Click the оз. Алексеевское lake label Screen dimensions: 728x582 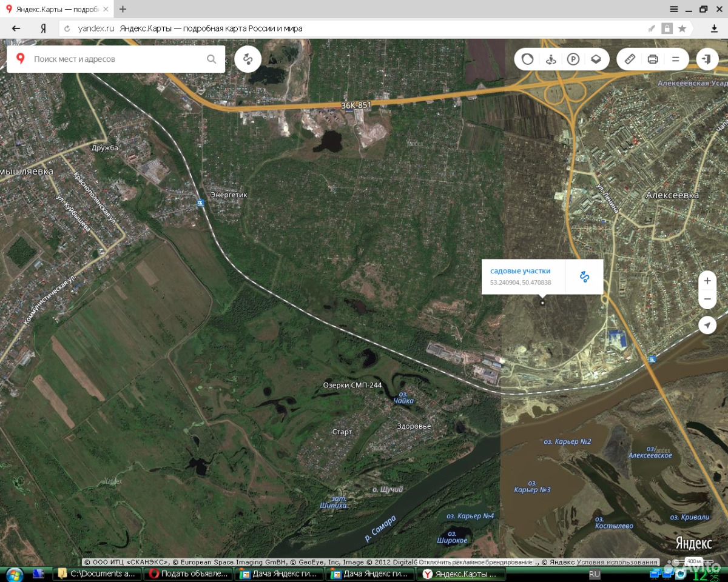click(650, 452)
